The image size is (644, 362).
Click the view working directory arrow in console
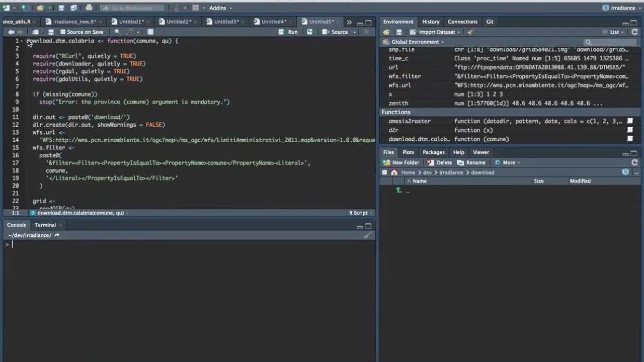[x=57, y=235]
